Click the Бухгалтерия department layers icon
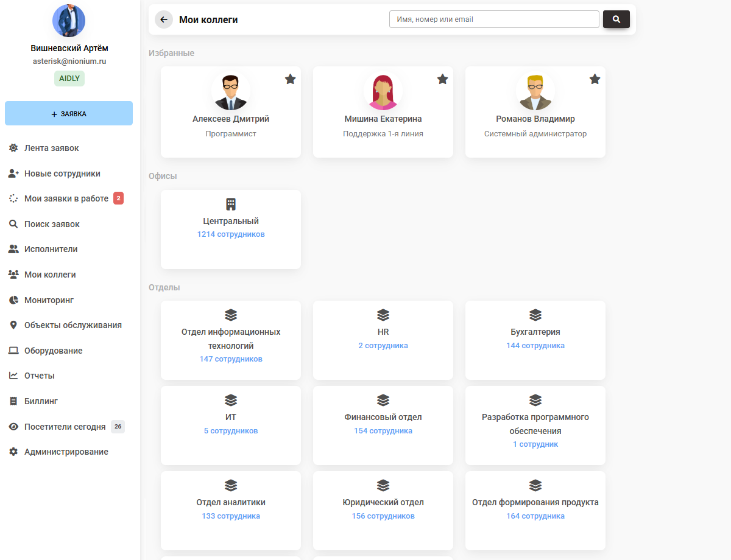The width and height of the screenshot is (731, 560). click(x=535, y=315)
